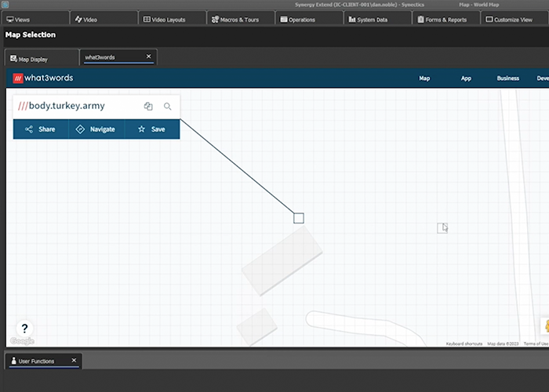The image size is (549, 392).
Task: Click the Navigate button
Action: coord(96,129)
